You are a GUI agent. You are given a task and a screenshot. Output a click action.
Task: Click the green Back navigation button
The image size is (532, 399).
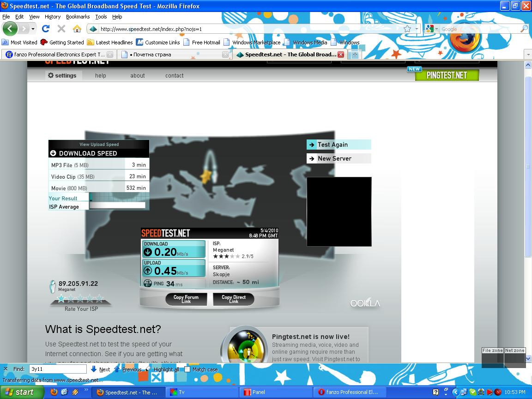click(x=10, y=29)
